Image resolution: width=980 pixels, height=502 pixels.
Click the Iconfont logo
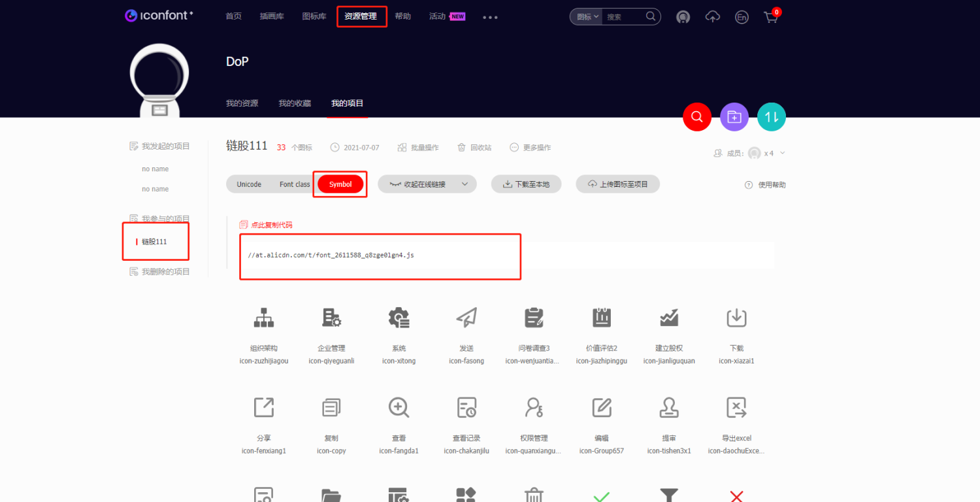tap(159, 16)
